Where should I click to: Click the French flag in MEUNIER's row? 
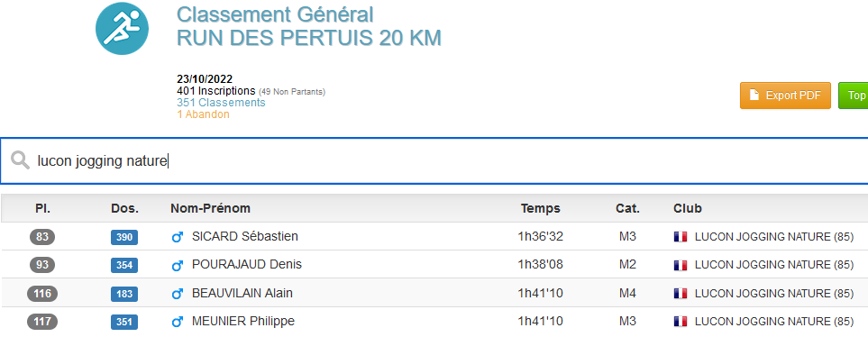point(681,322)
